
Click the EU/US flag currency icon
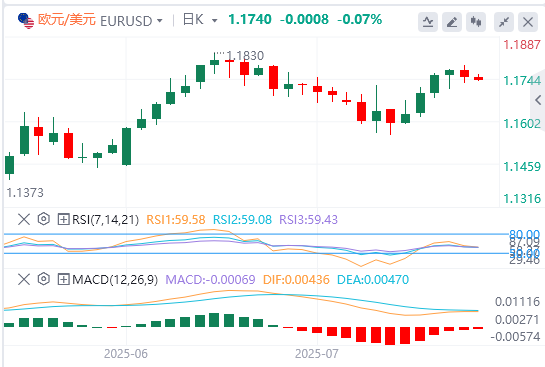tap(26, 21)
